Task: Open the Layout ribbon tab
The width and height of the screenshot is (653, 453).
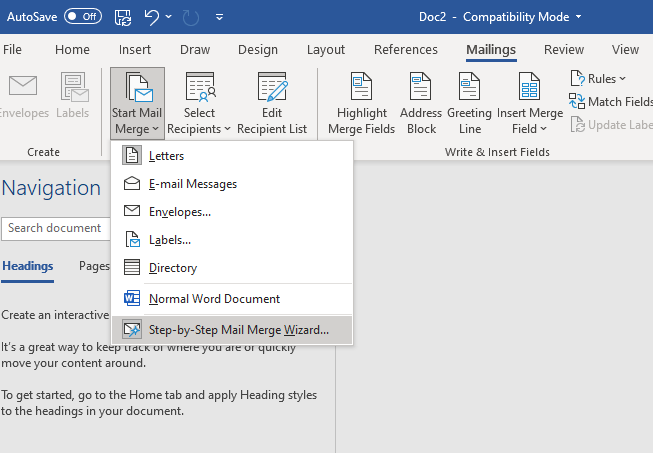Action: 326,50
